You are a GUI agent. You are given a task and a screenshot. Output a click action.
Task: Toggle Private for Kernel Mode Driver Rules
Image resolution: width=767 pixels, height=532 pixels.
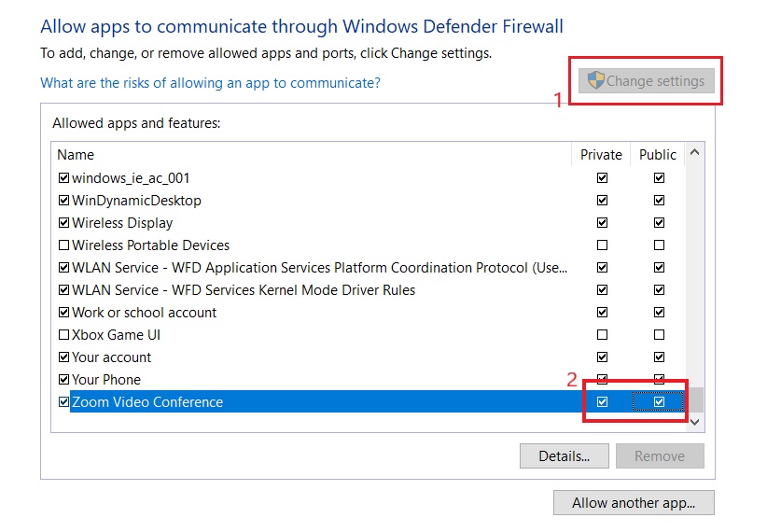tap(602, 289)
